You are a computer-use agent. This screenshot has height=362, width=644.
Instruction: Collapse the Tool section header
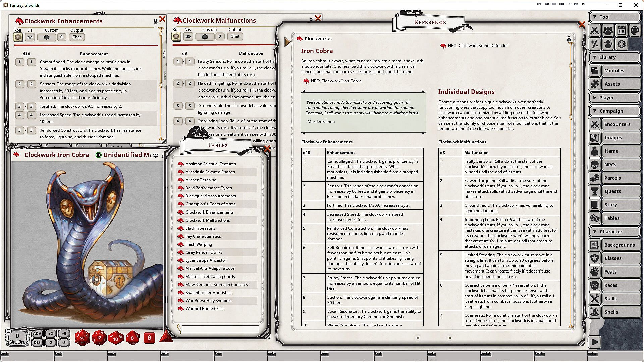(614, 17)
